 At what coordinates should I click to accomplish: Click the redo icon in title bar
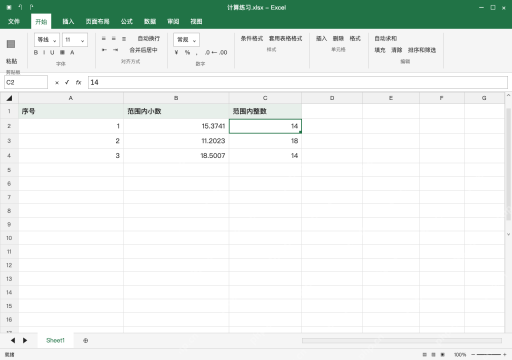coord(31,7)
